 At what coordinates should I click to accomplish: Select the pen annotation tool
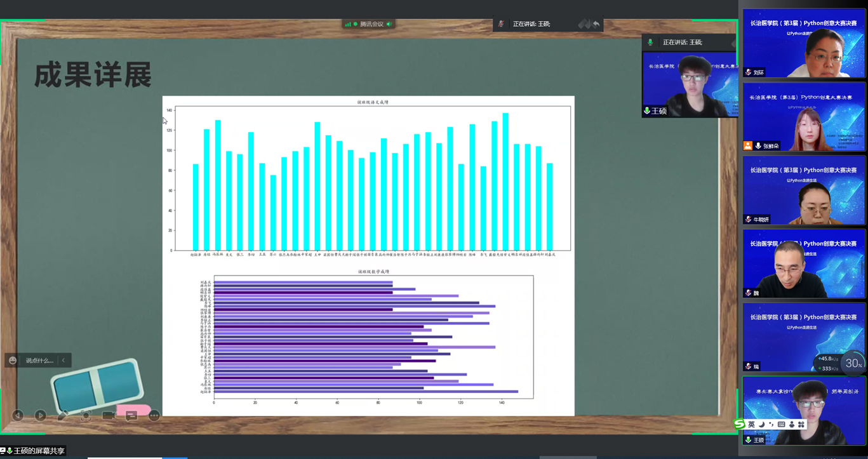pyautogui.click(x=63, y=415)
